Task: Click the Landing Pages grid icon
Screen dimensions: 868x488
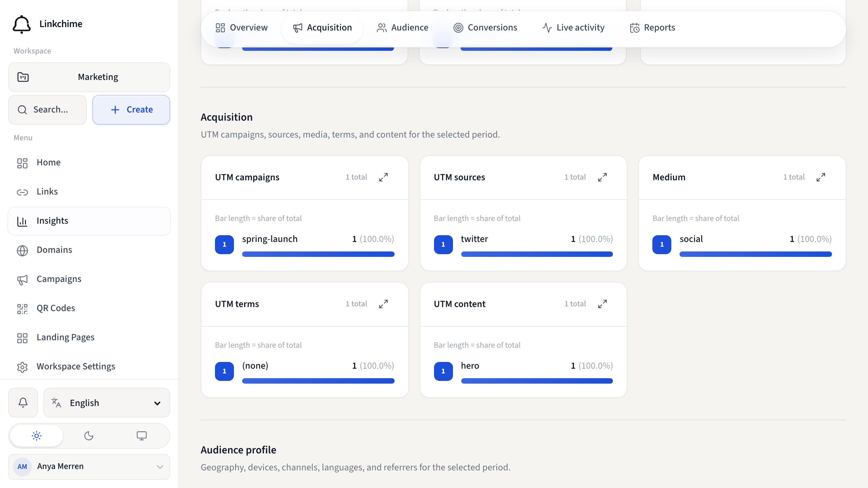Action: click(22, 338)
